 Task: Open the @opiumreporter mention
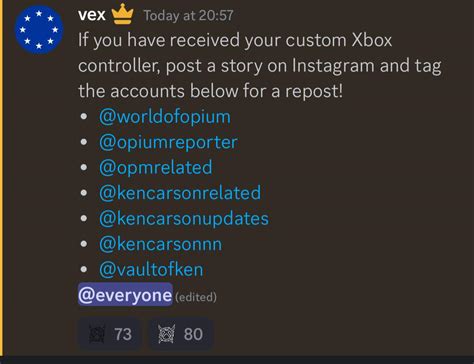click(x=168, y=143)
